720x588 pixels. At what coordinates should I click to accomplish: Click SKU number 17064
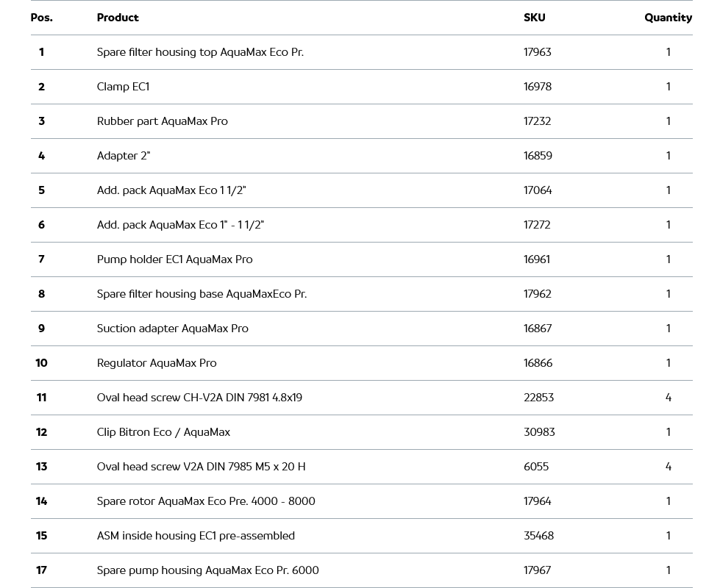538,190
